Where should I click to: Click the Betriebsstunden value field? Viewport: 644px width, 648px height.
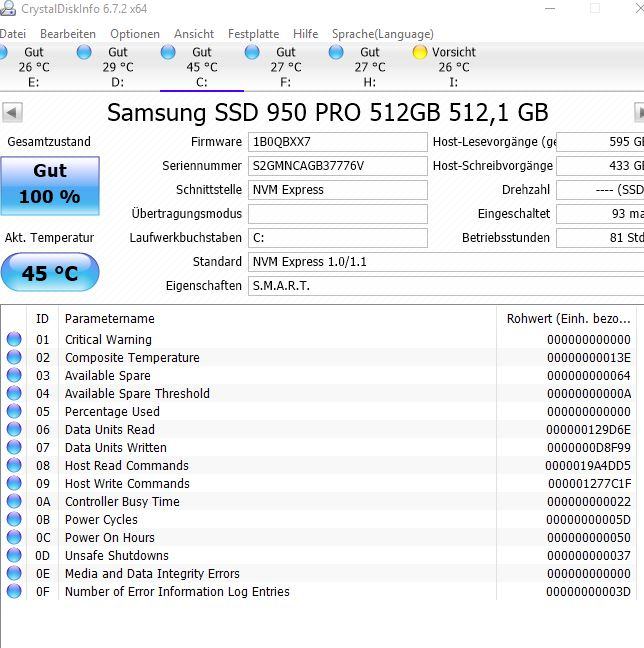[x=600, y=238]
